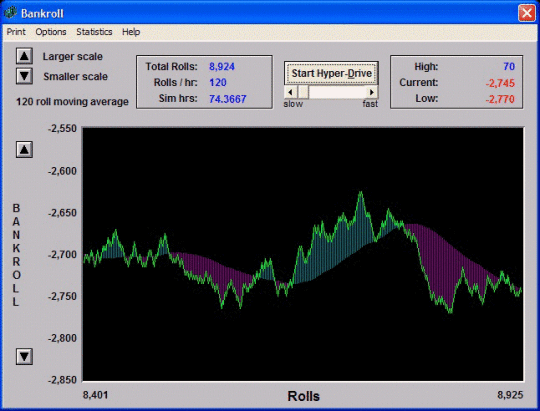The image size is (540, 411).
Task: Open the Print menu
Action: (16, 32)
